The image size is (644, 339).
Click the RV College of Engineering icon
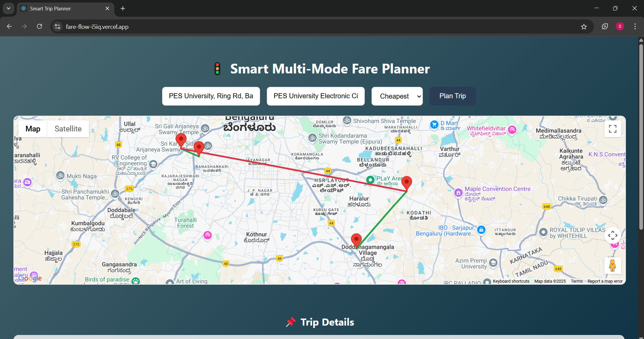point(153,164)
